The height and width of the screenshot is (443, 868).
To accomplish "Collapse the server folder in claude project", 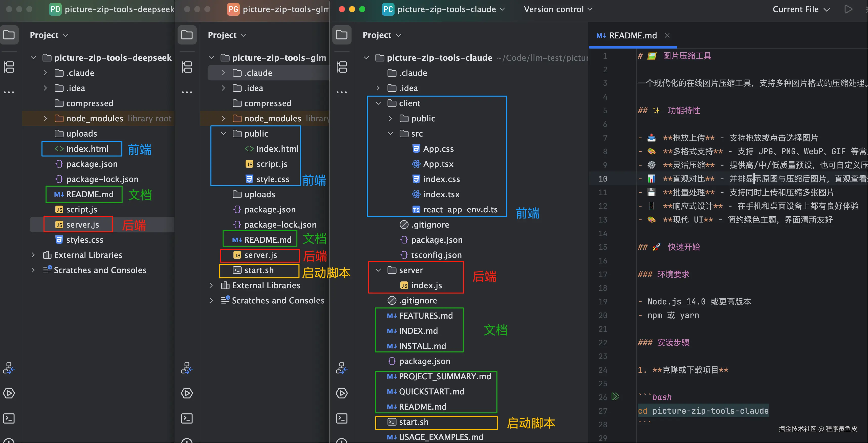I will [378, 270].
